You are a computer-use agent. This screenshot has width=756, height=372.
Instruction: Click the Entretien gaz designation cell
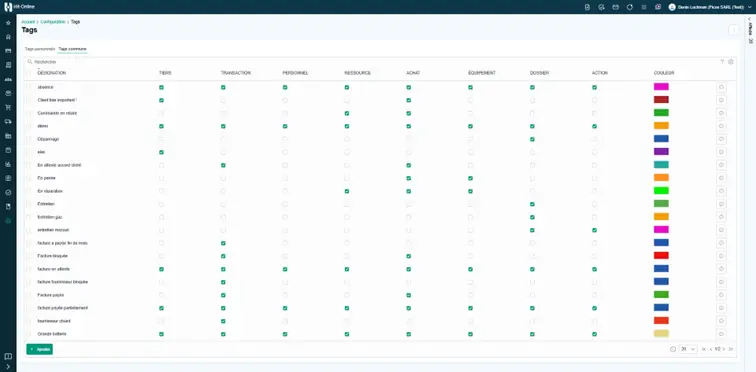coord(50,217)
